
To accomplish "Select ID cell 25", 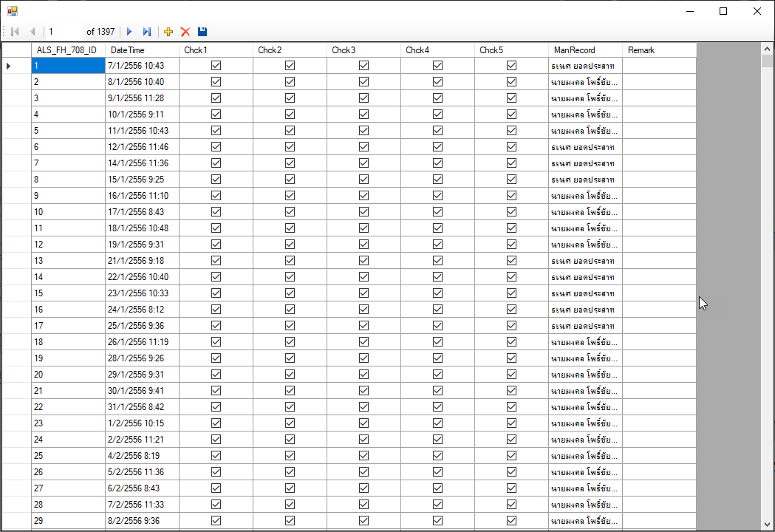I will [68, 455].
